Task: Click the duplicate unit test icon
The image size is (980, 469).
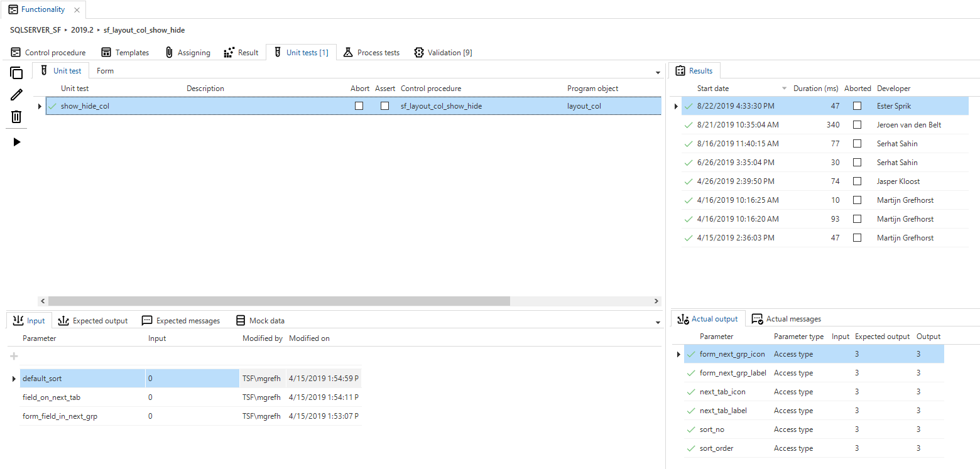Action: (16, 73)
